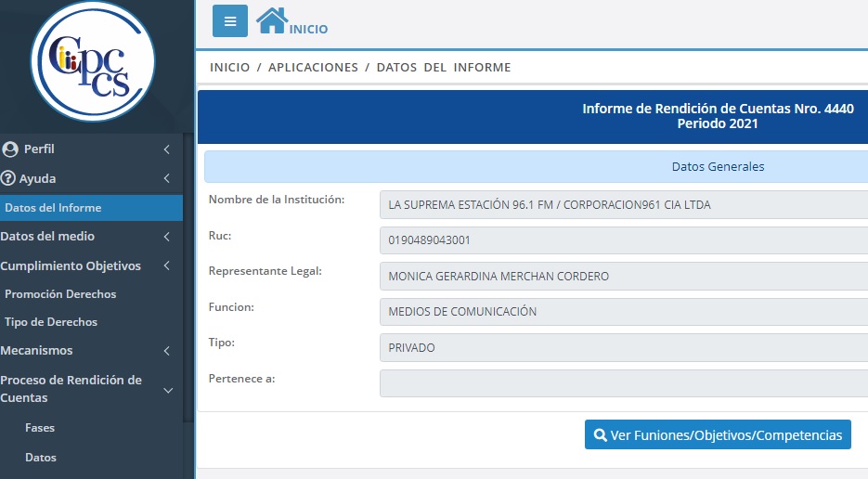The image size is (868, 479).
Task: Open the Datos submenu item
Action: click(x=41, y=458)
